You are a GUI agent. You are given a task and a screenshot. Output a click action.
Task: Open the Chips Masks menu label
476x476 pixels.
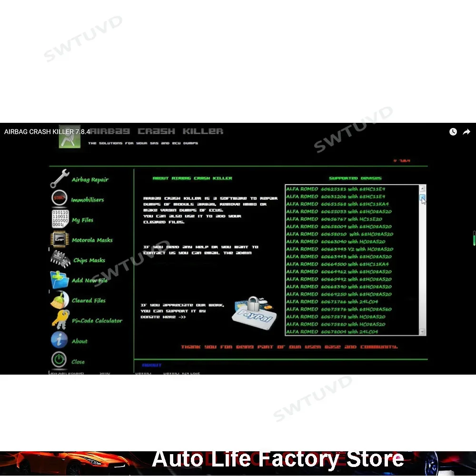coord(89,260)
